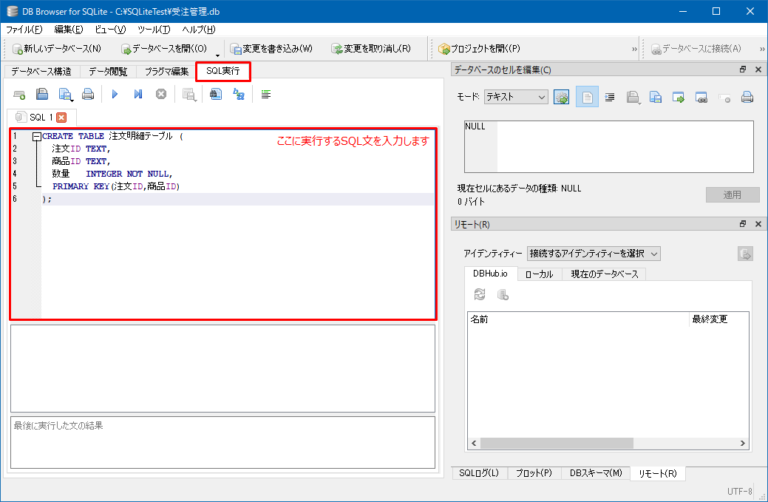768x502 pixels.
Task: Write changes (変更を書き込み) to the database
Action: pos(271,49)
